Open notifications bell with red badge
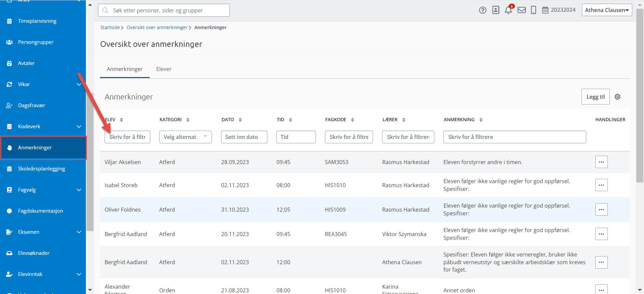The image size is (644, 294). [508, 10]
